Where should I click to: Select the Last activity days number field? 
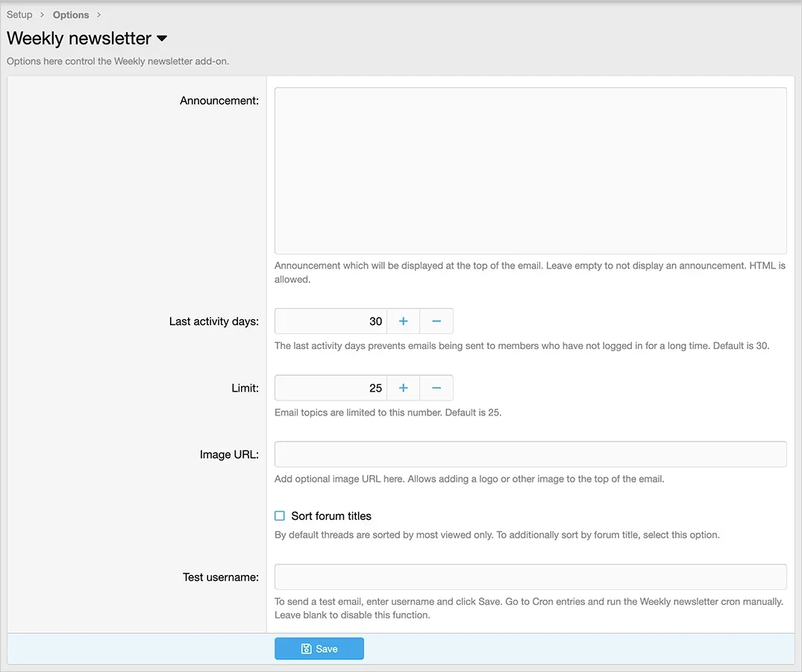330,321
